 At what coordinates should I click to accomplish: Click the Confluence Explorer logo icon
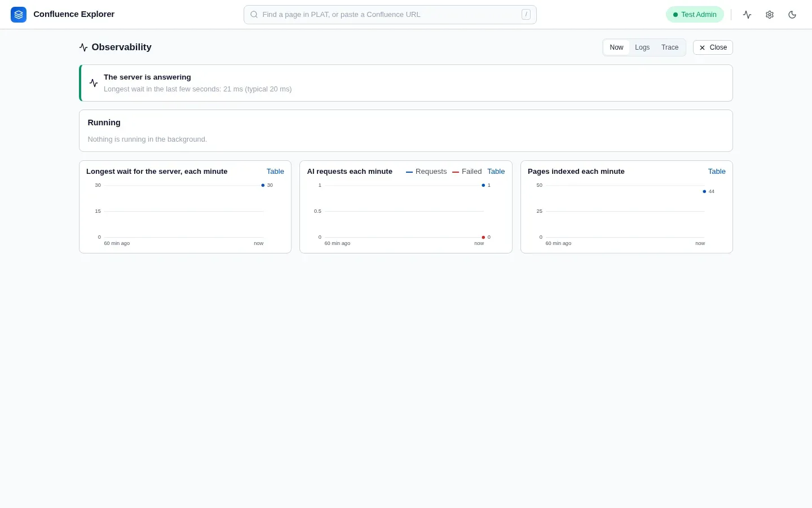point(19,15)
